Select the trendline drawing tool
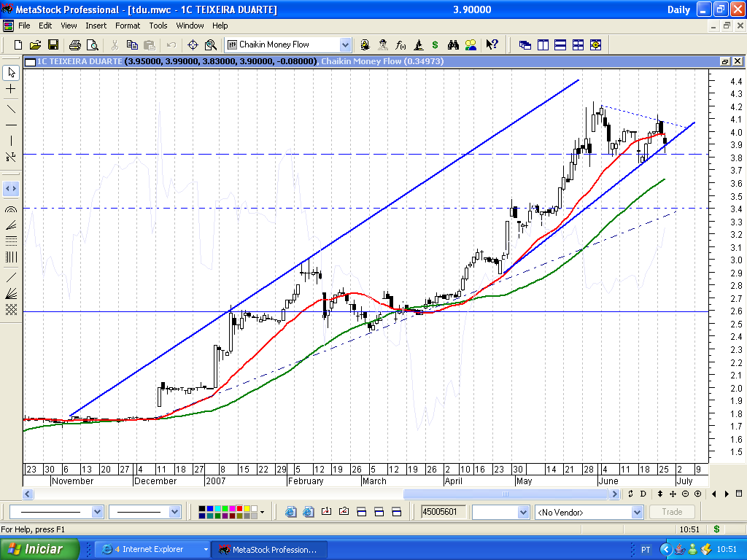 [11, 109]
